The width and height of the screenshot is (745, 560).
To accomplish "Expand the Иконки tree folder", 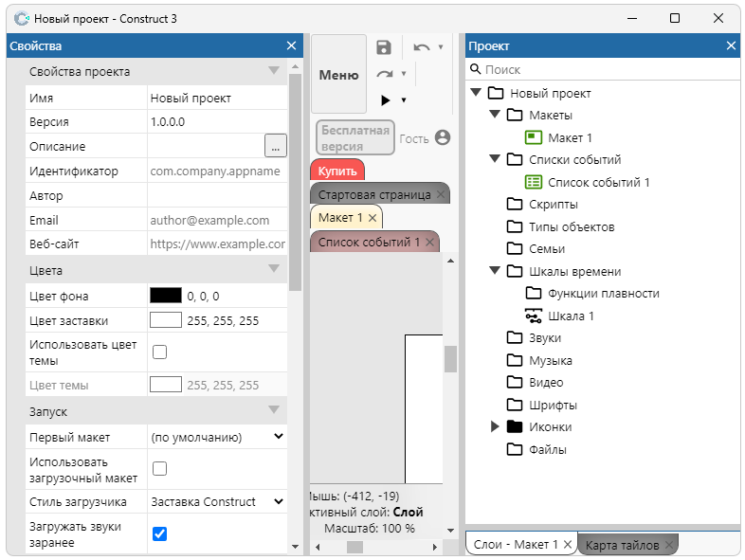I will tap(495, 426).
